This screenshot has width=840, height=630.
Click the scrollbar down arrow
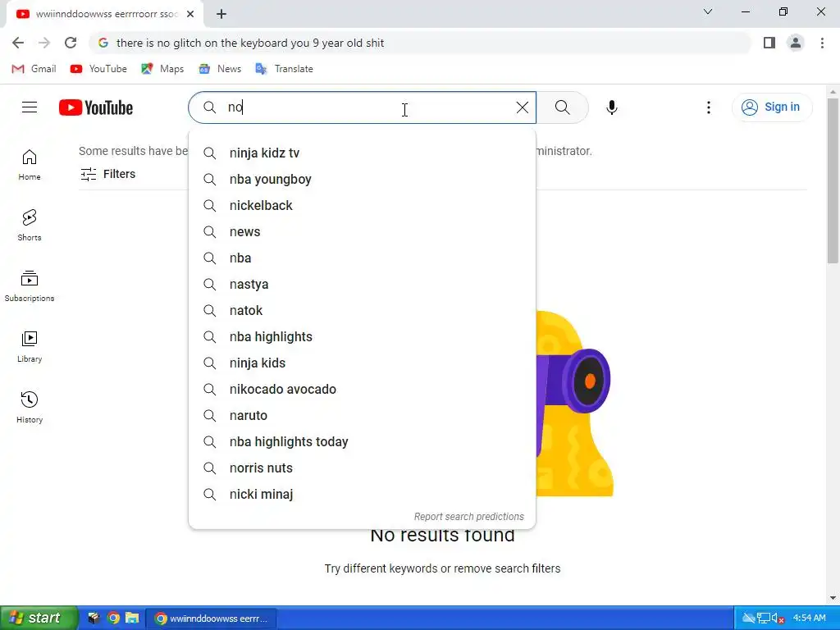[x=833, y=598]
